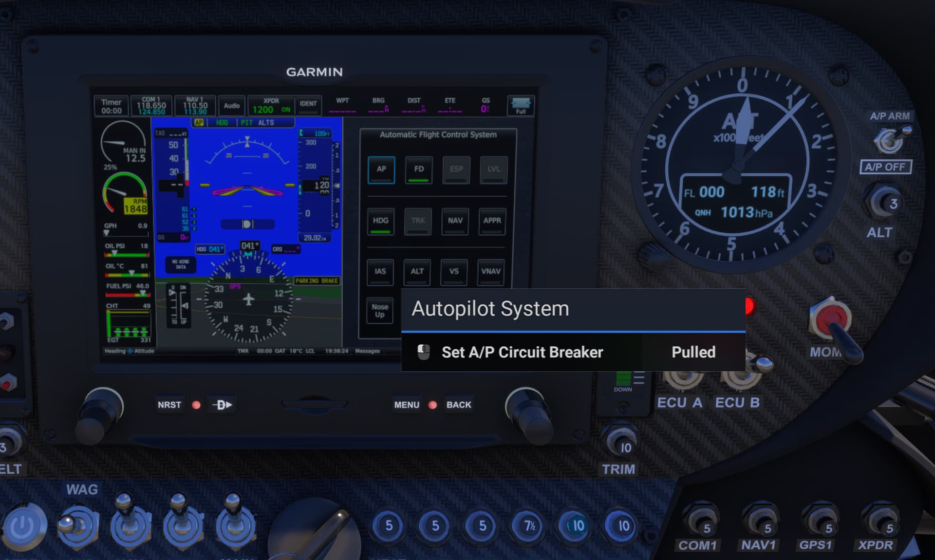Click the Direct-To button on Garmin bezel
The height and width of the screenshot is (560, 935).
pyautogui.click(x=222, y=405)
